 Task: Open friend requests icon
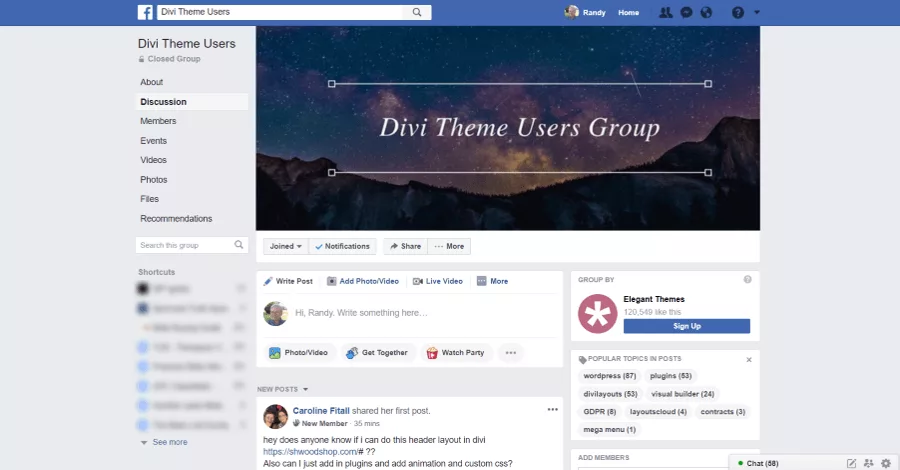[x=665, y=12]
